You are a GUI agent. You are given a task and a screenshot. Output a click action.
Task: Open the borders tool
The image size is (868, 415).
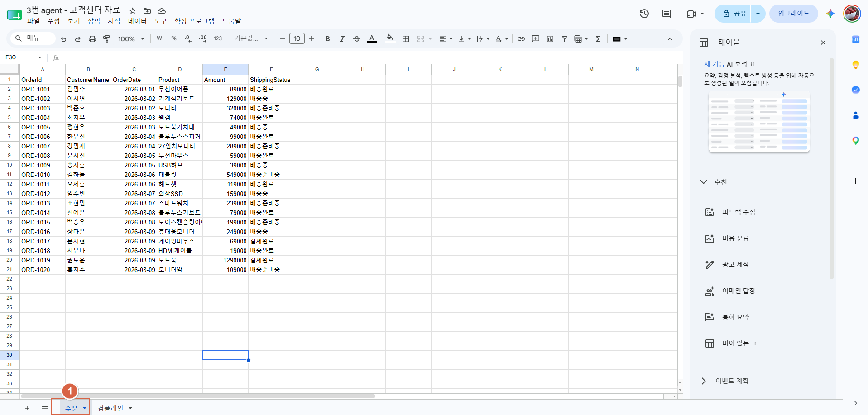click(x=406, y=39)
